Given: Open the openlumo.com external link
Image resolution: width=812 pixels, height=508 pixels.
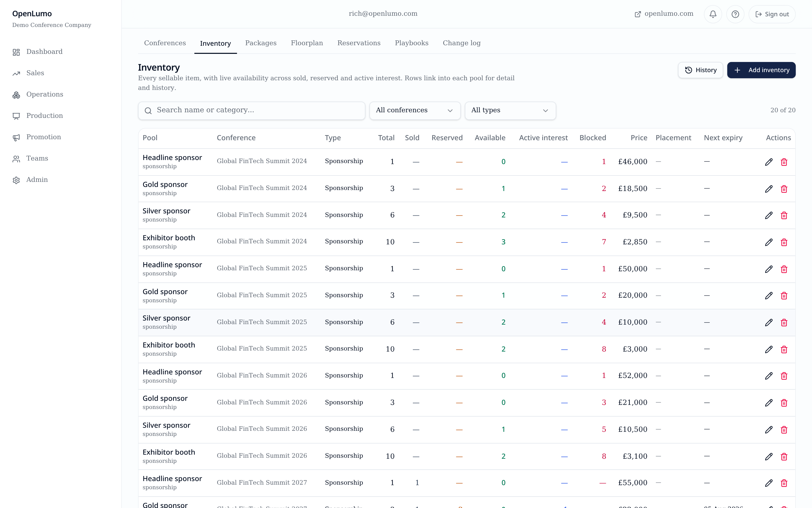Looking at the screenshot, I should [664, 14].
